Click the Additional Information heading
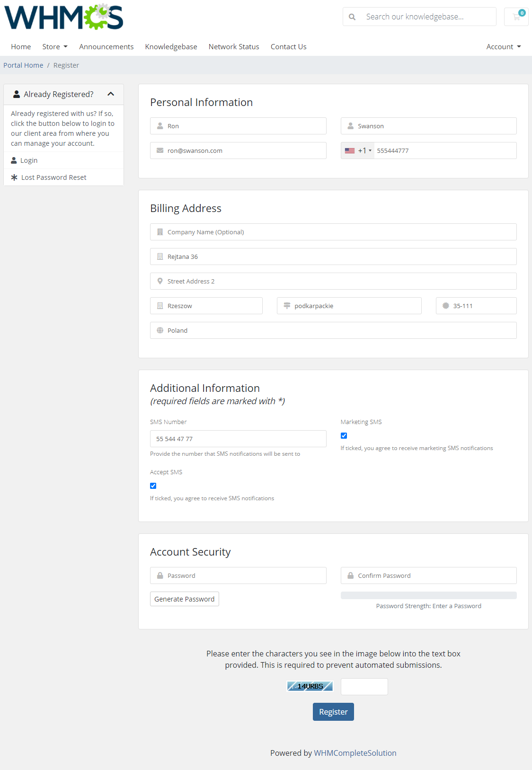This screenshot has width=532, height=770. pyautogui.click(x=205, y=388)
